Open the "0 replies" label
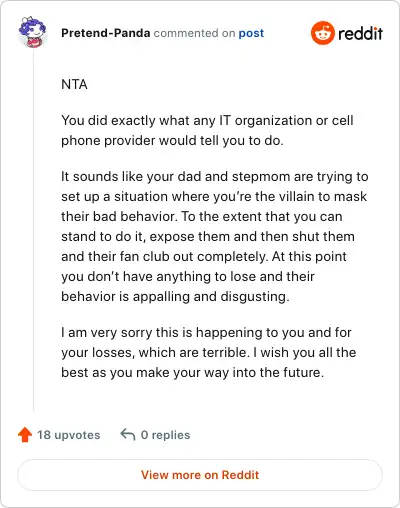400x508 pixels. pyautogui.click(x=165, y=435)
